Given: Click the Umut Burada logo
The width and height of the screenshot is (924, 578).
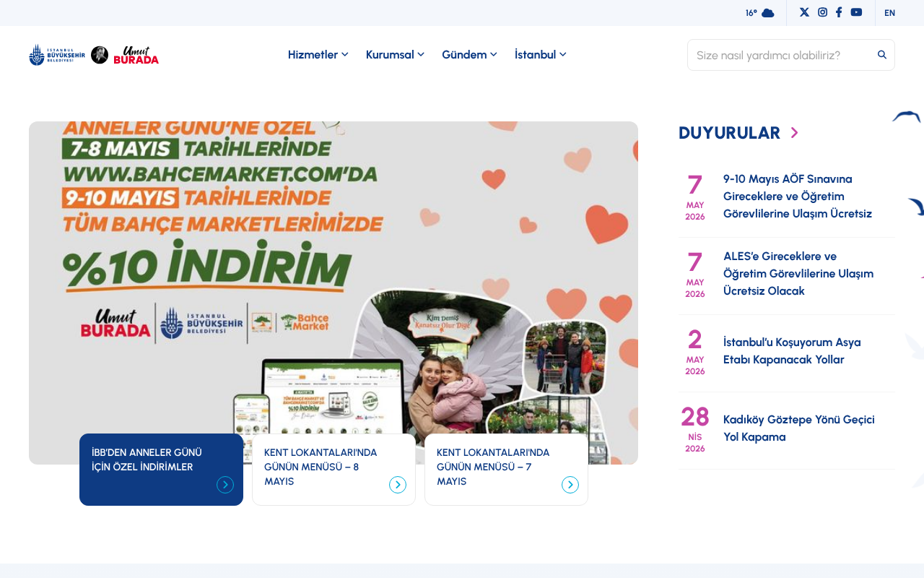Looking at the screenshot, I should pos(136,55).
